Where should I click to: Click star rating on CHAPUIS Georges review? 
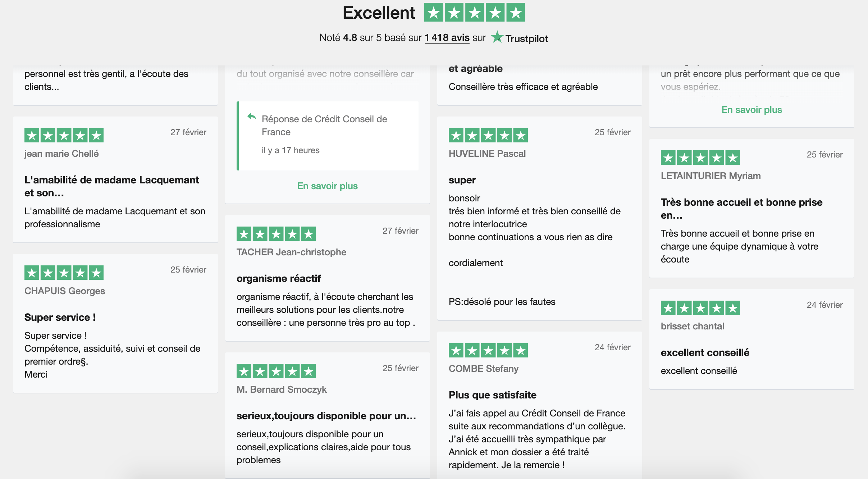[64, 273]
